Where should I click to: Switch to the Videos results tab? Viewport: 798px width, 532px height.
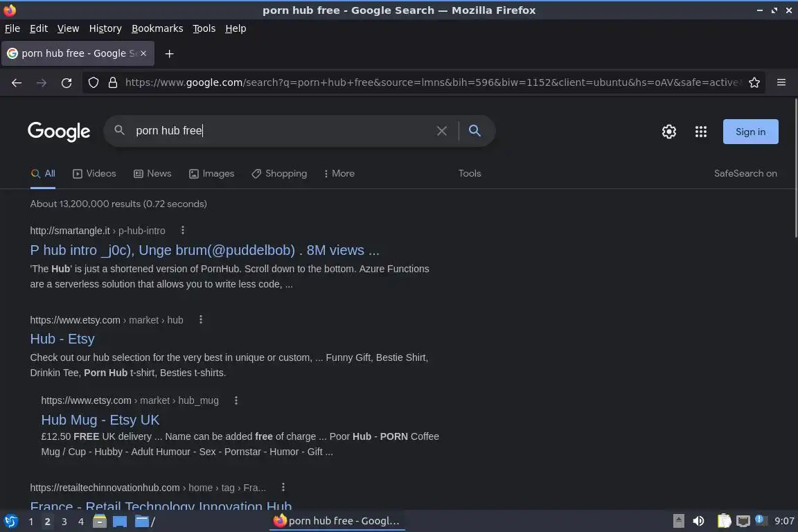95,174
